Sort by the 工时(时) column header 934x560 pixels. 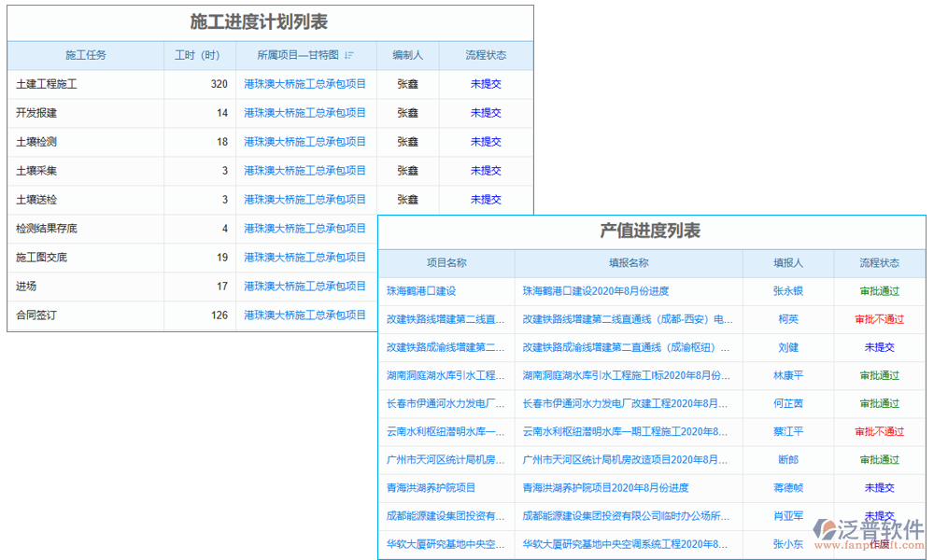[x=196, y=55]
